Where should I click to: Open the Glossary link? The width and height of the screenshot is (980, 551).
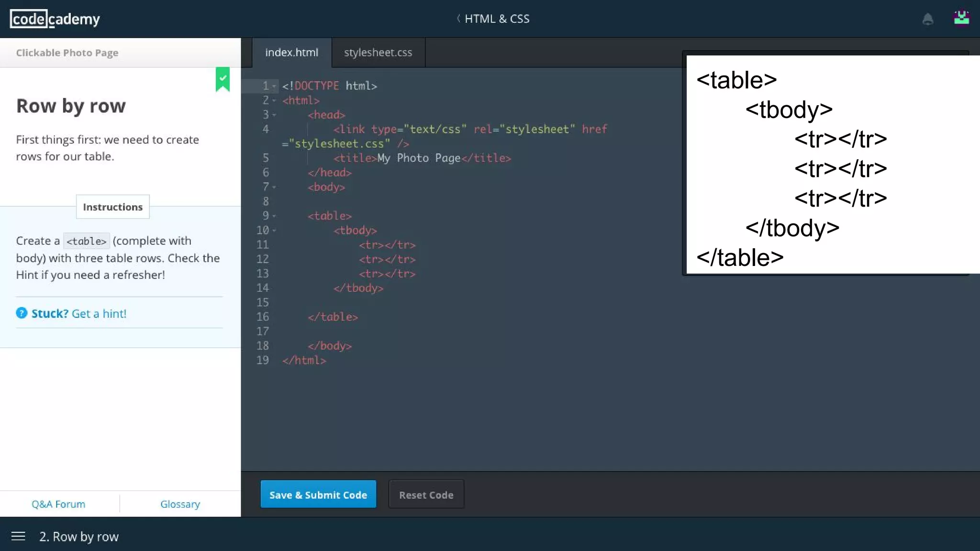[x=180, y=504]
